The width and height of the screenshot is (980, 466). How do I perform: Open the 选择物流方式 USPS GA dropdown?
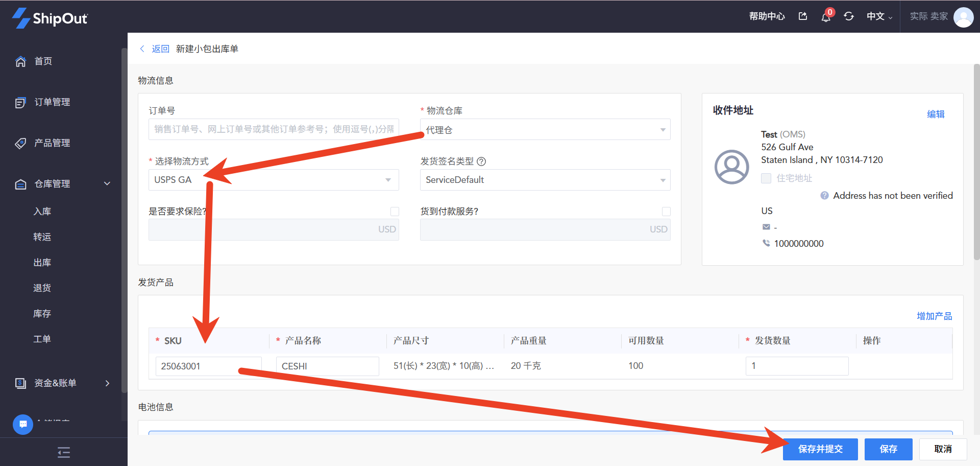click(x=274, y=180)
